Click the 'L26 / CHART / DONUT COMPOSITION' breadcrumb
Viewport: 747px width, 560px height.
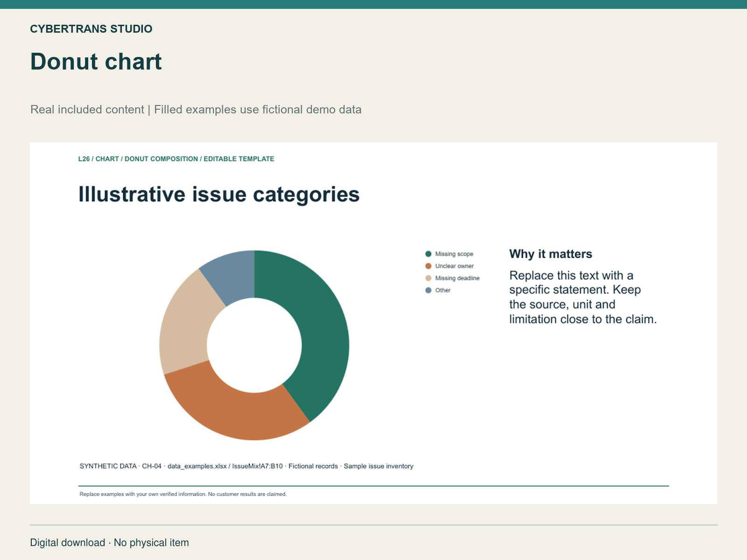pyautogui.click(x=176, y=159)
